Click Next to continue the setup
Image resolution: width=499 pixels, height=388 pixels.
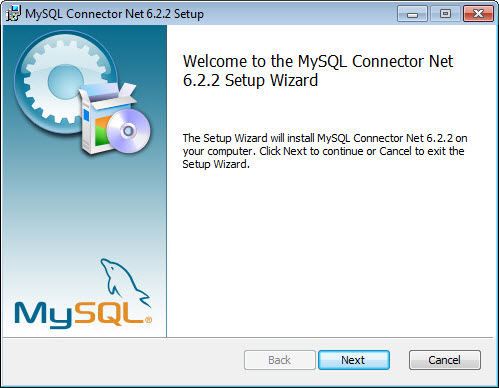354,360
